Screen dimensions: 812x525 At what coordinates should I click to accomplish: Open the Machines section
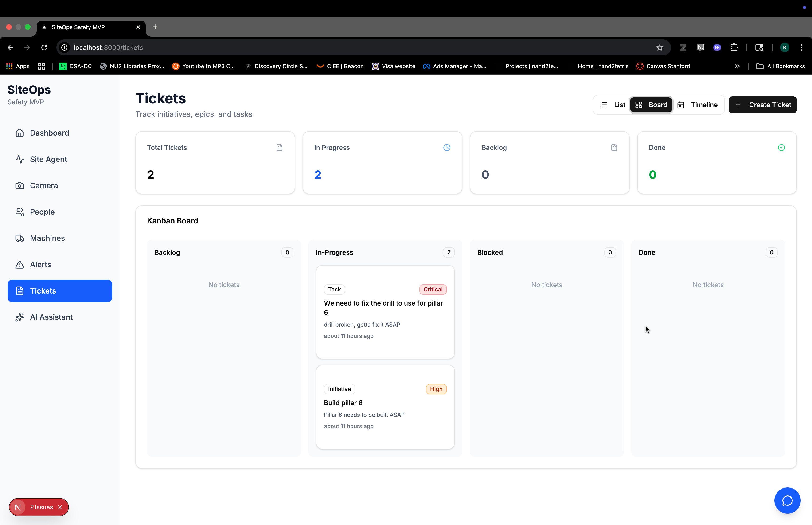47,238
